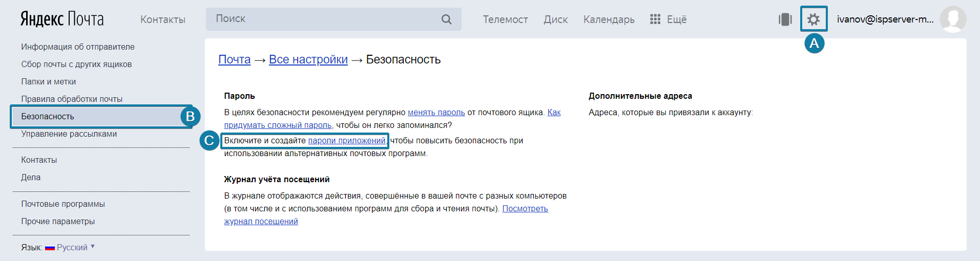Screen dimensions: 980x261
Task: Expand the Русский language dropdown
Action: coord(73,247)
